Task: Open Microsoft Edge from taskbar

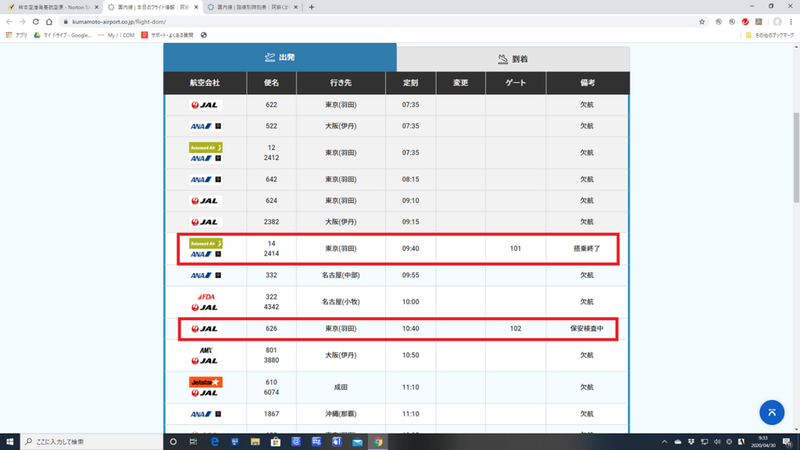Action: coord(214,442)
